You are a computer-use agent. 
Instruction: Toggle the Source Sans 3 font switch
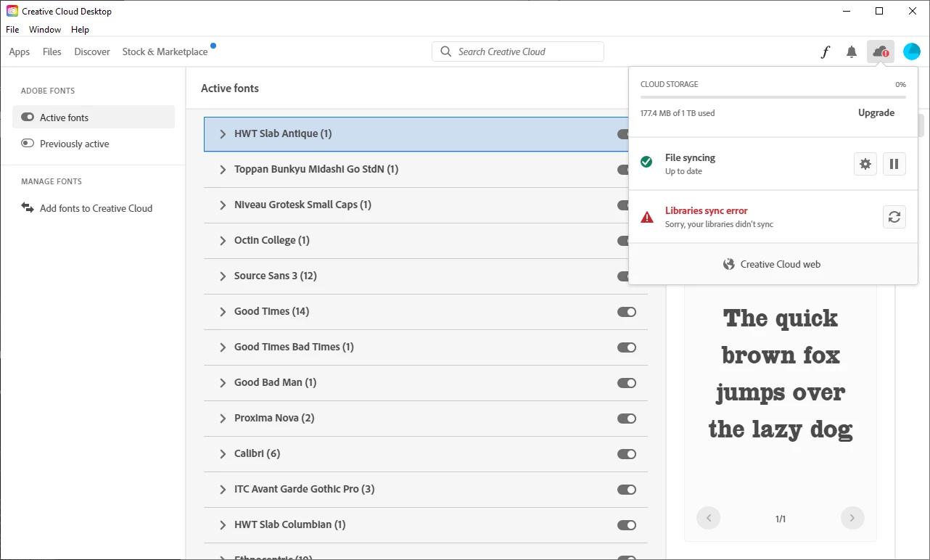pyautogui.click(x=623, y=276)
